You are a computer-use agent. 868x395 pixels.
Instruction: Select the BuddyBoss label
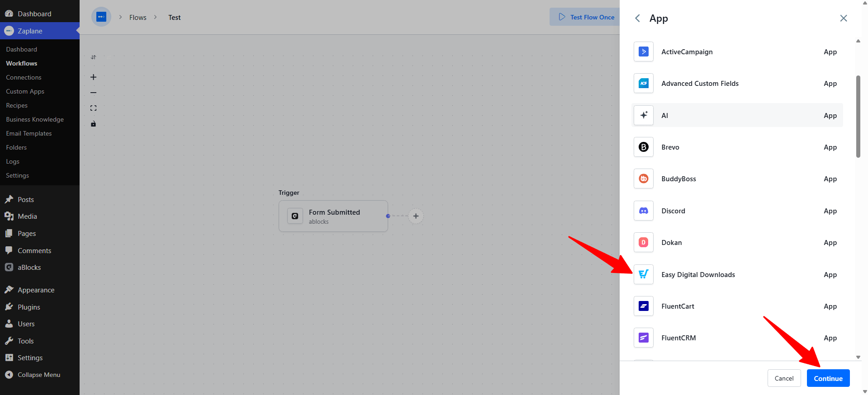click(x=679, y=179)
